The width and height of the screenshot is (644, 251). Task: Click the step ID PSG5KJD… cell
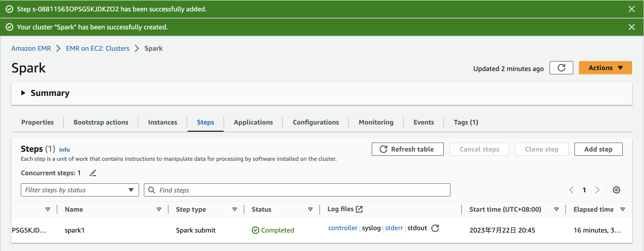(29, 230)
